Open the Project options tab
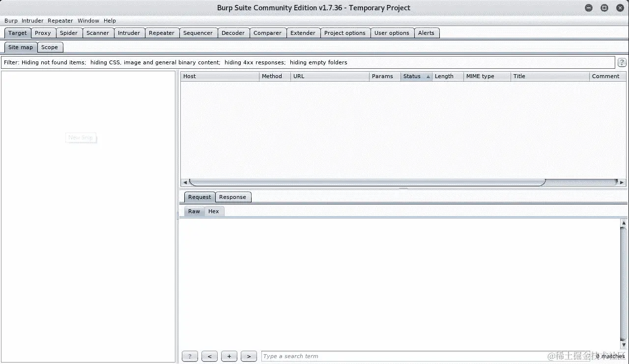629x364 pixels. click(345, 33)
